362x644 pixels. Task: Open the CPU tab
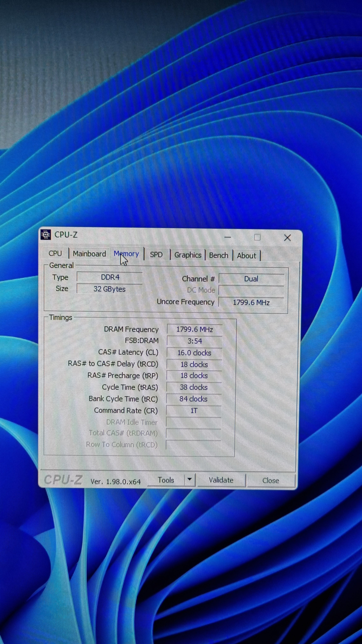55,253
